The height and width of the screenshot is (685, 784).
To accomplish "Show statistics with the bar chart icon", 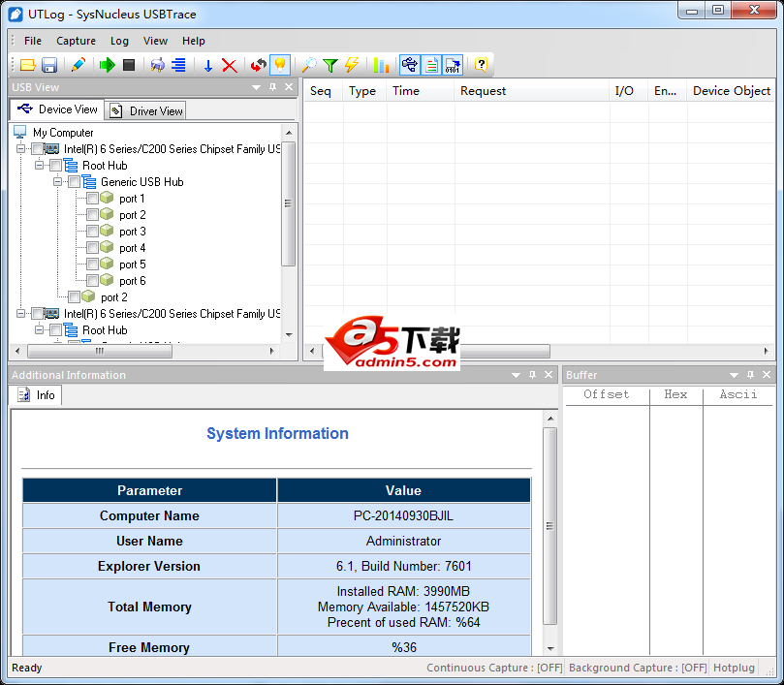I will (381, 65).
